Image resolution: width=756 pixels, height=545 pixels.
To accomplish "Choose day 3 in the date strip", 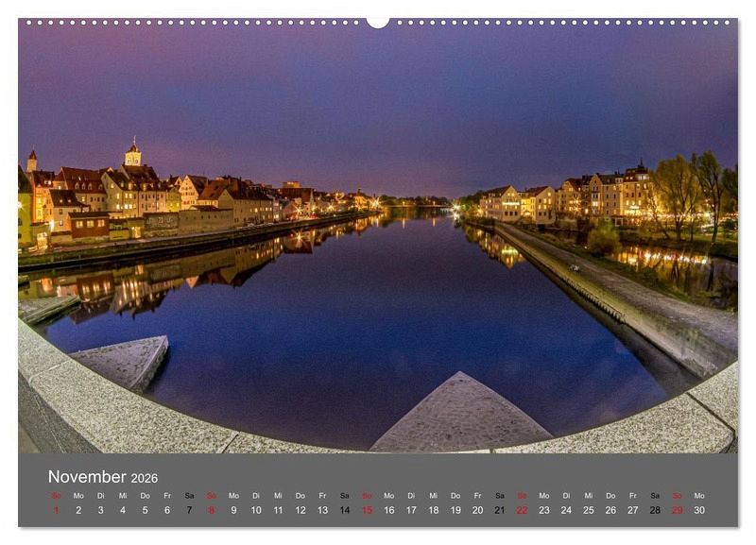I will pyautogui.click(x=101, y=510).
